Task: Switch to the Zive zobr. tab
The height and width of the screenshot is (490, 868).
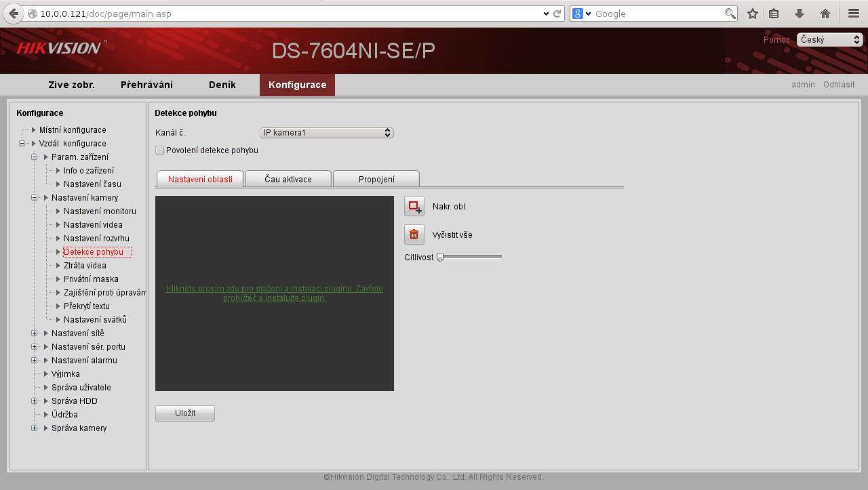Action: click(71, 85)
